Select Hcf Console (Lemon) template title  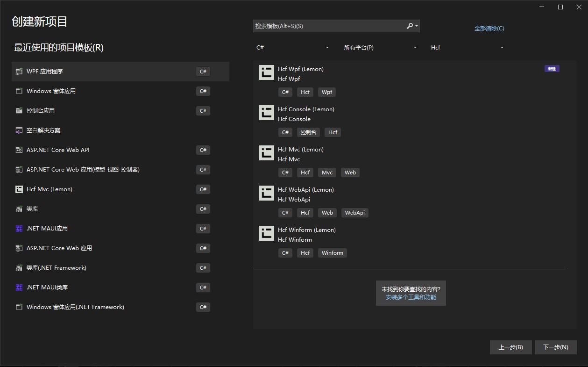[x=306, y=109]
